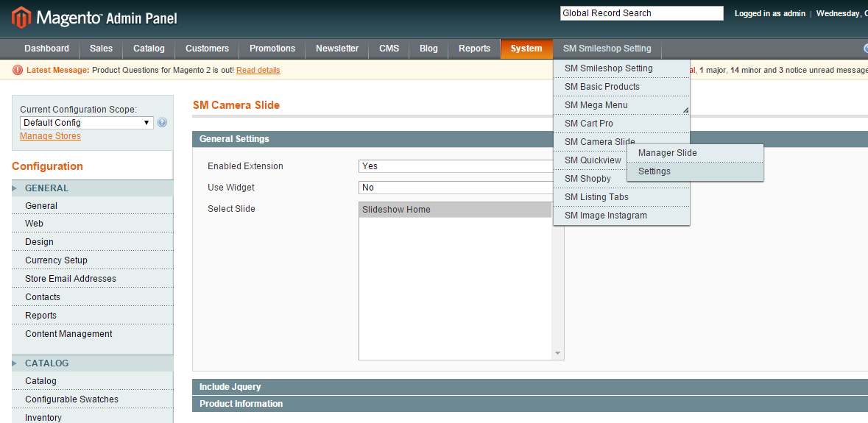The height and width of the screenshot is (423, 868).
Task: Choose SM Cart Pro entry
Action: [621, 124]
